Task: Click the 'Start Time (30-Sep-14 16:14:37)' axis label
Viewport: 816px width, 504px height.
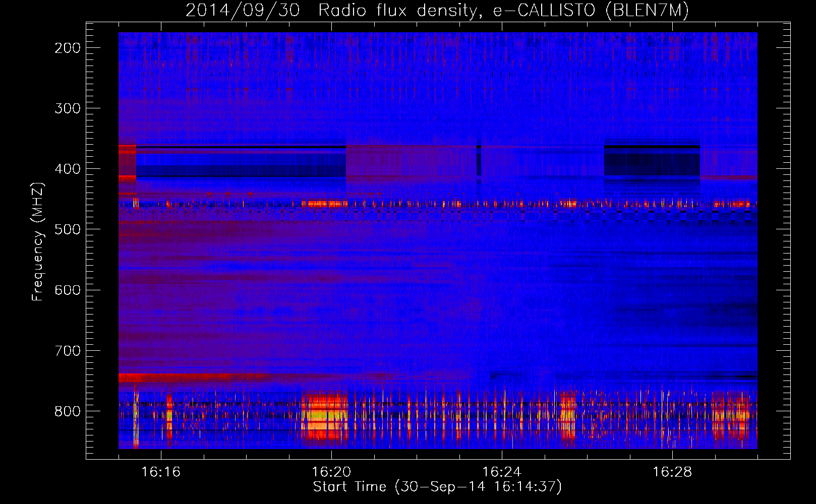Action: tap(437, 487)
